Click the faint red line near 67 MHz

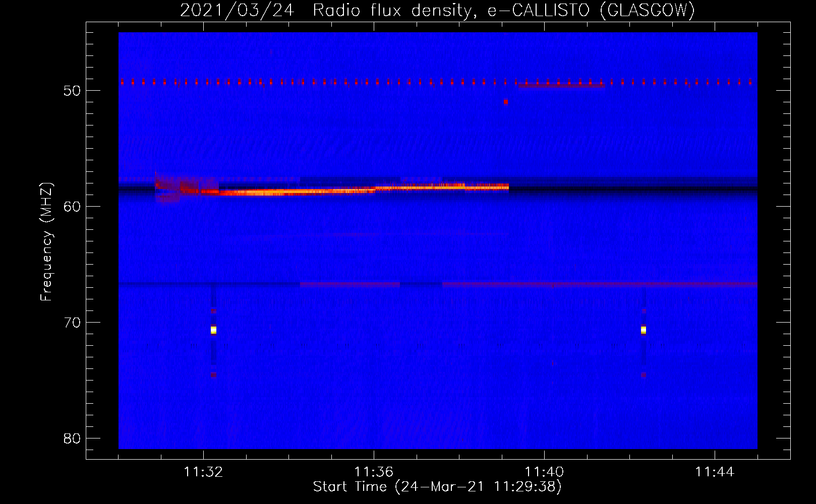tap(600, 284)
